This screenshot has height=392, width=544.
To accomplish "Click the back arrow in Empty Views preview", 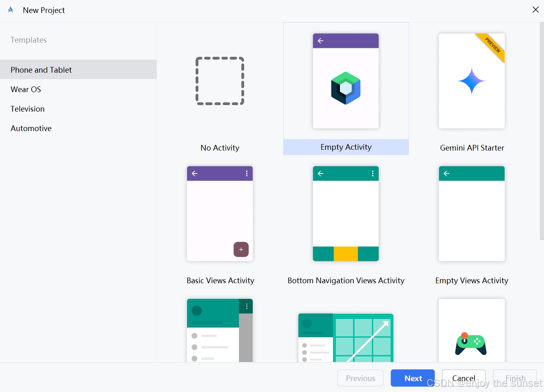I will click(x=446, y=174).
